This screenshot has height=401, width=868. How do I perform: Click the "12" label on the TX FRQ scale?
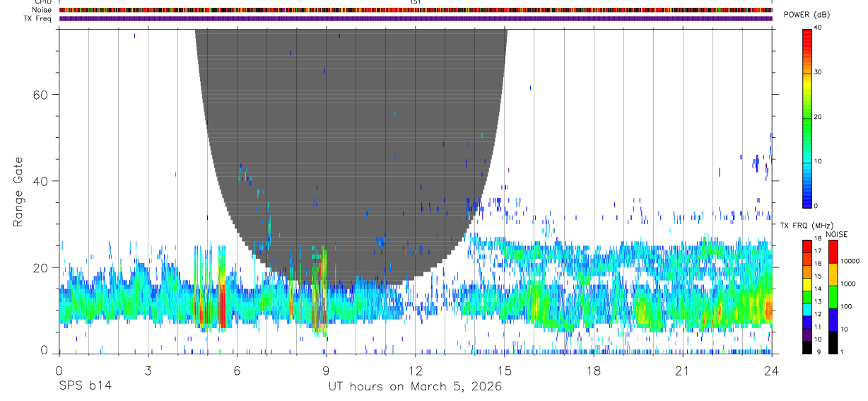pyautogui.click(x=818, y=314)
